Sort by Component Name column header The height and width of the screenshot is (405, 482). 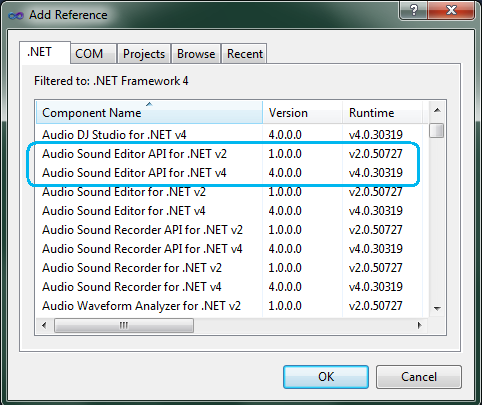149,113
